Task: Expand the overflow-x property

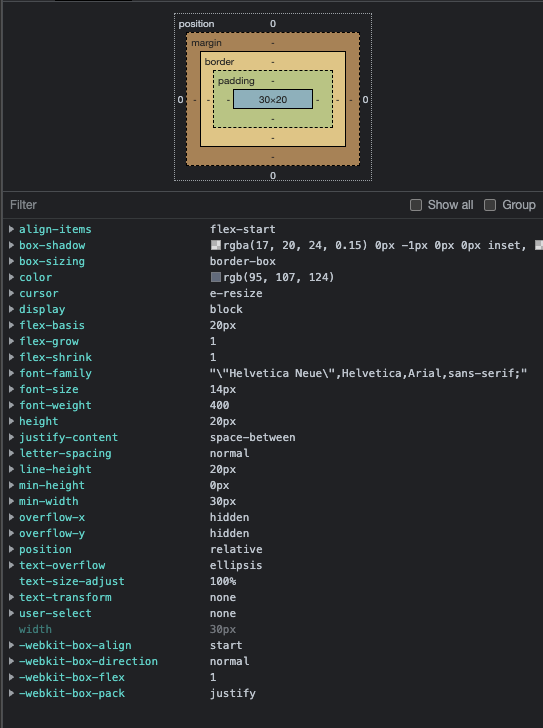Action: pyautogui.click(x=11, y=517)
